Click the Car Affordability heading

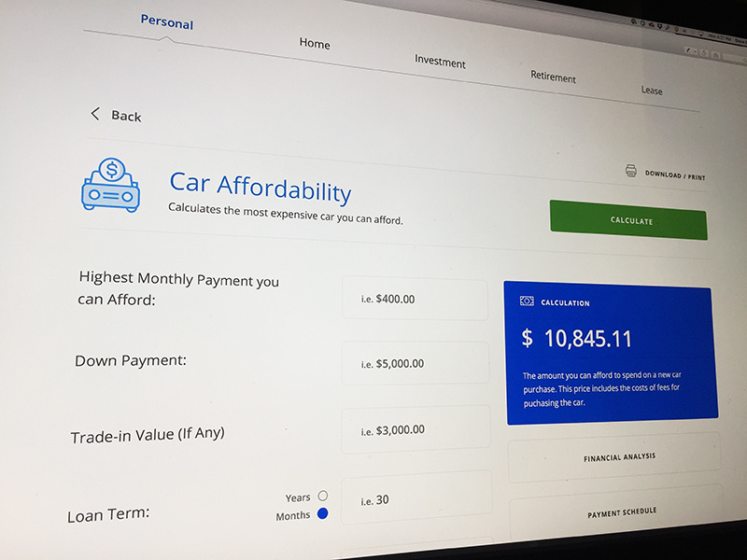(x=261, y=188)
